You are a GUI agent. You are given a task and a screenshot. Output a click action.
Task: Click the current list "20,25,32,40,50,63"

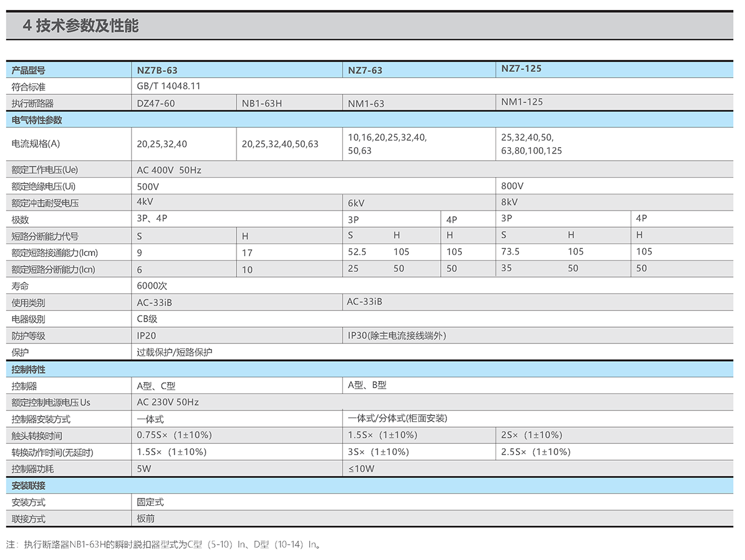(x=280, y=144)
